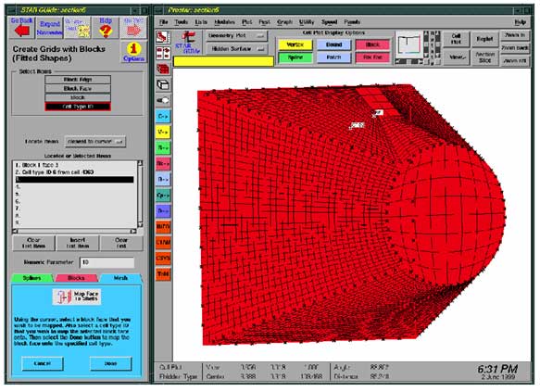This screenshot has width=540, height=392.
Task: Toggle the Cell Type ID selection option
Action: [78, 107]
